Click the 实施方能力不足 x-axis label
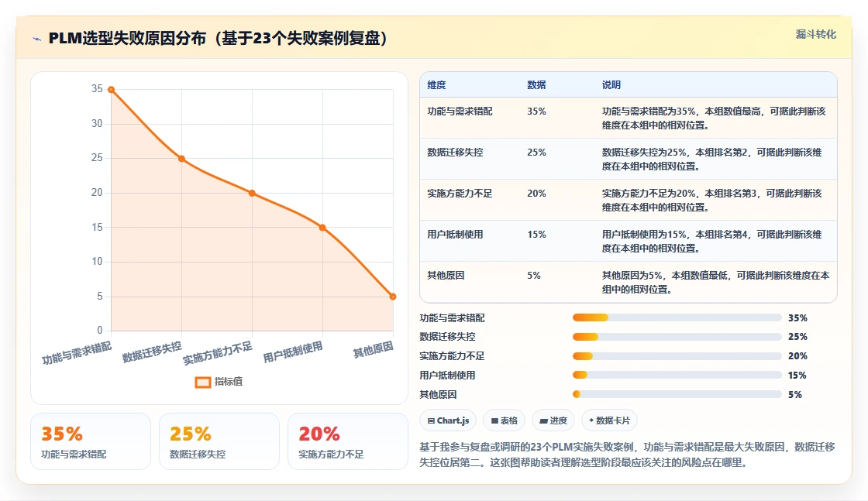868x501 pixels. click(x=218, y=353)
